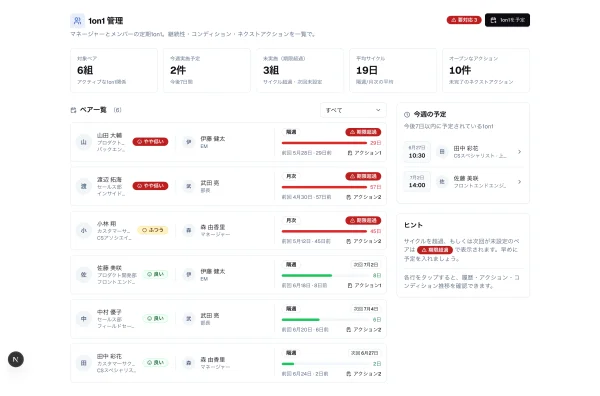Click the red 要対応 3 alert badge
The width and height of the screenshot is (600, 396).
tap(464, 20)
